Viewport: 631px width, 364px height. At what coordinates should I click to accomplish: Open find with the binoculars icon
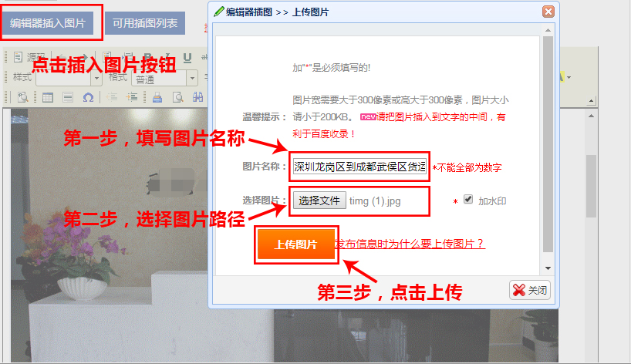click(x=198, y=97)
